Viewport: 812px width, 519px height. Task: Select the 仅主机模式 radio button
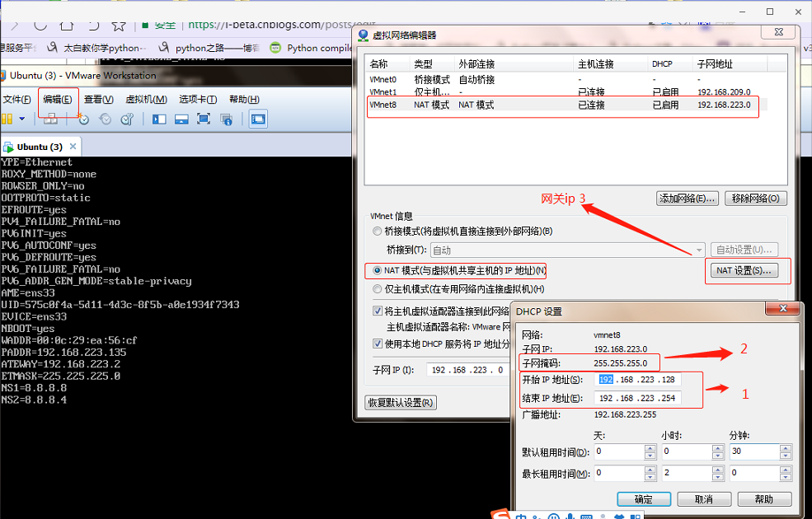377,288
